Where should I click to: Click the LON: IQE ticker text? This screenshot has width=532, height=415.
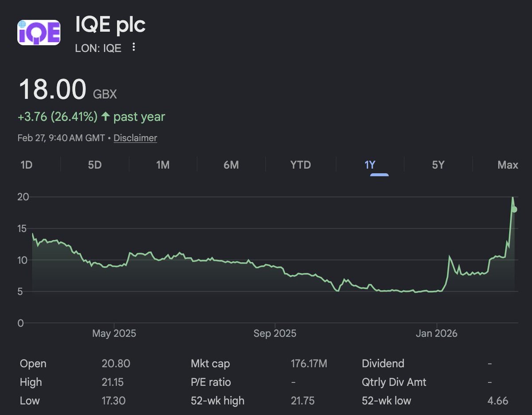98,48
